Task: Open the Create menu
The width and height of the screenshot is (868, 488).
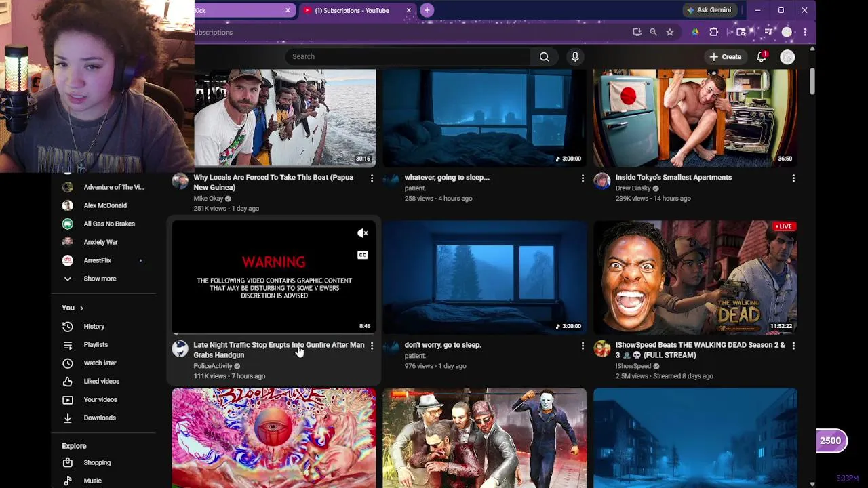Action: pos(726,57)
